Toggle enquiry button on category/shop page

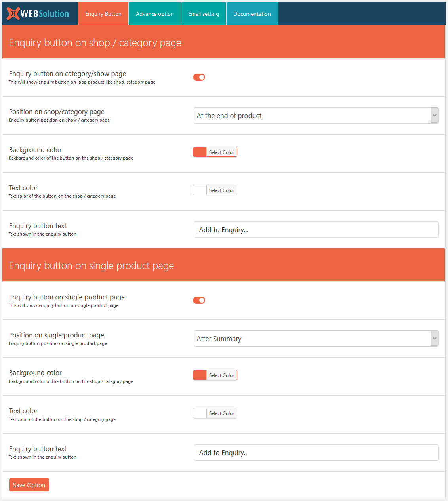tap(199, 77)
